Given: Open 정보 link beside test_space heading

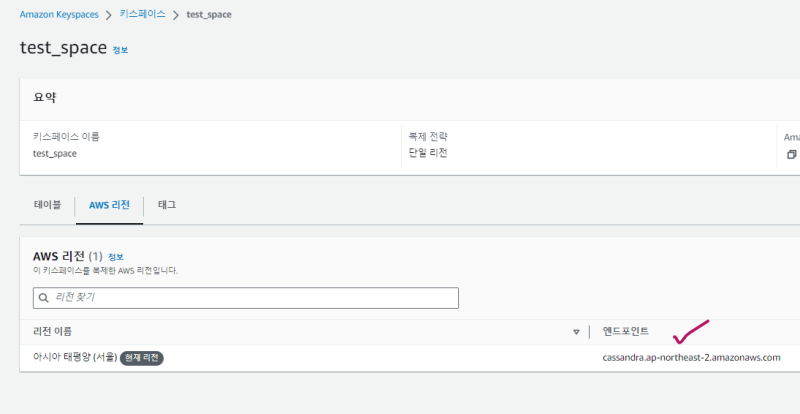Looking at the screenshot, I should pos(120,50).
